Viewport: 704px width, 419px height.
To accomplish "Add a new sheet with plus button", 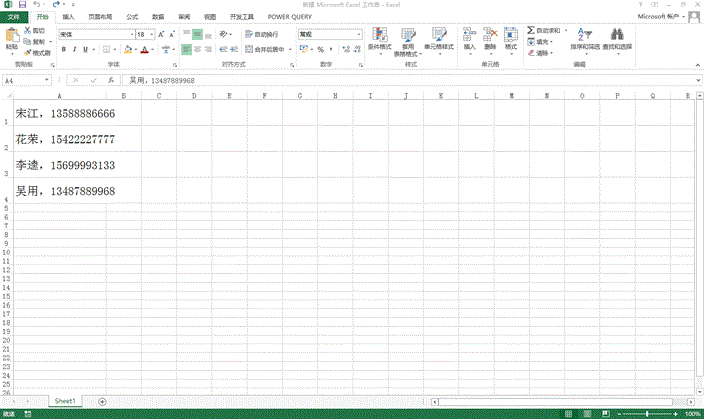I will point(103,400).
